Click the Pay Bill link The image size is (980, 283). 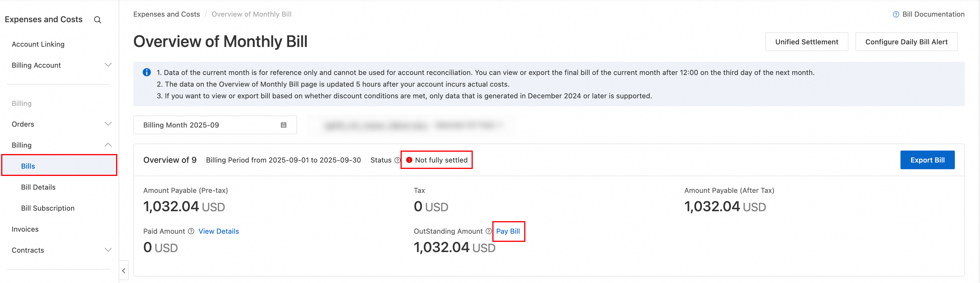tap(508, 231)
